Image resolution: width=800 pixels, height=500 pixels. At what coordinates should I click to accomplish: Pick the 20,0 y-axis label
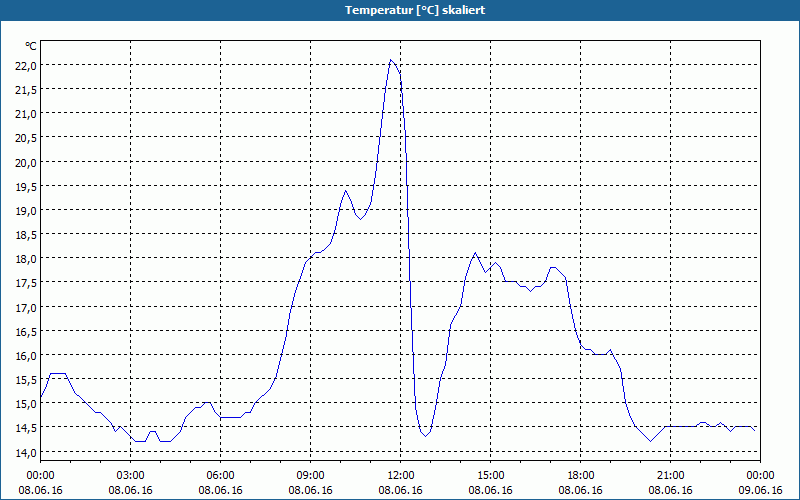click(x=26, y=162)
